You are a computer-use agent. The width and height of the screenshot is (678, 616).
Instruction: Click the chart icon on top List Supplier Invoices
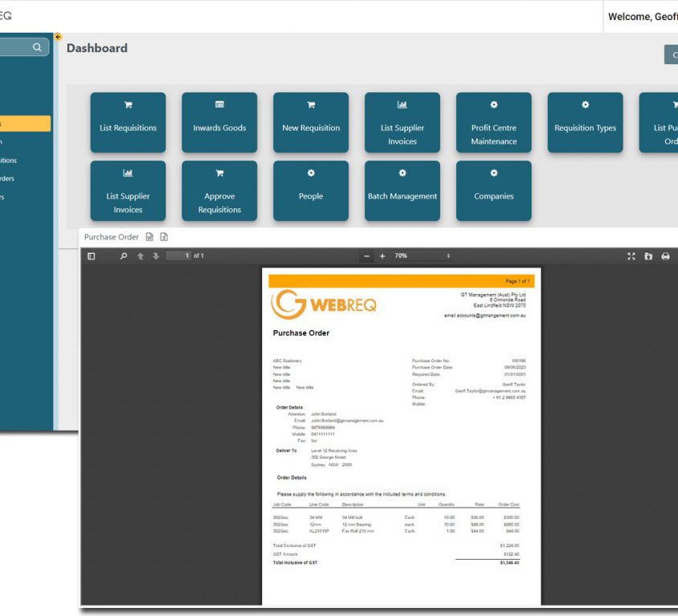[x=402, y=104]
